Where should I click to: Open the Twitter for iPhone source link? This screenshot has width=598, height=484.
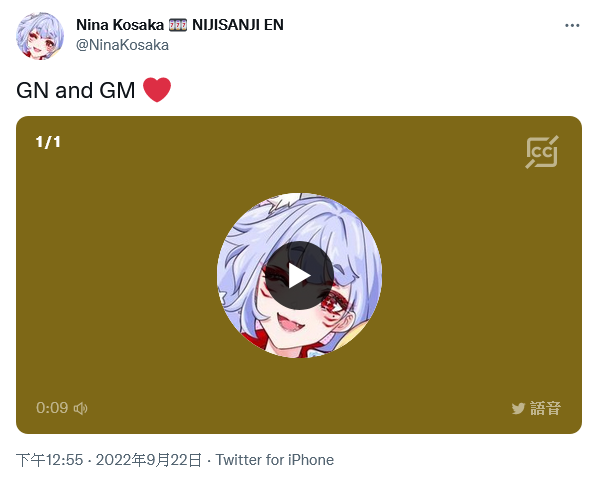pos(275,460)
